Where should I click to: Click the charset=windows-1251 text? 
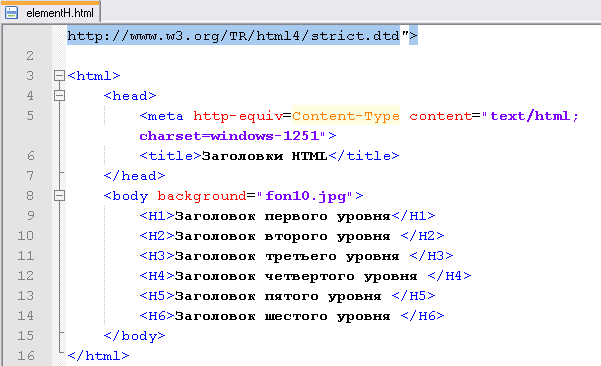[229, 136]
